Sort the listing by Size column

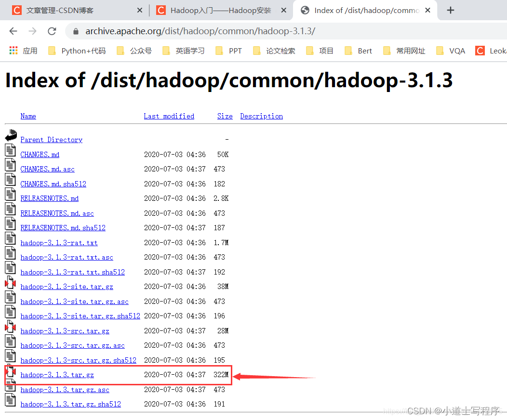[x=225, y=116]
